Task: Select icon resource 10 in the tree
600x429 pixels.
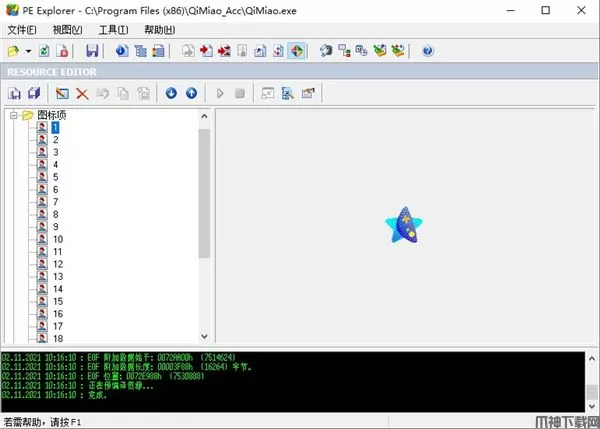Action: [x=58, y=239]
